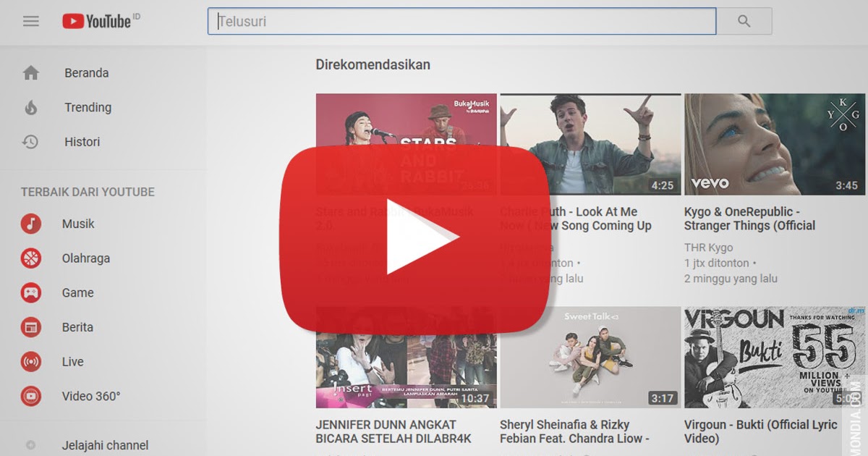The image size is (868, 456).
Task: Open the hamburger guide menu
Action: point(30,21)
